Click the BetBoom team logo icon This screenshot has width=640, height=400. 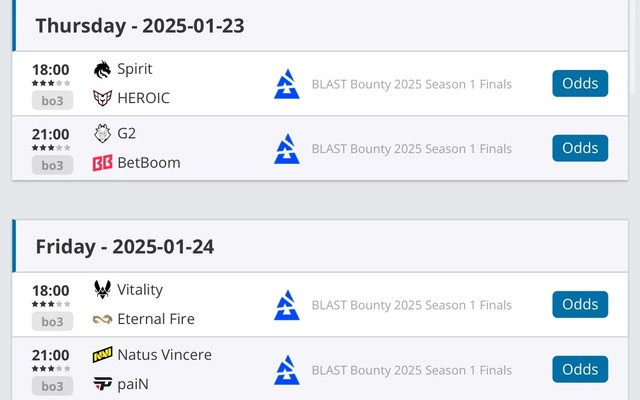pos(102,162)
